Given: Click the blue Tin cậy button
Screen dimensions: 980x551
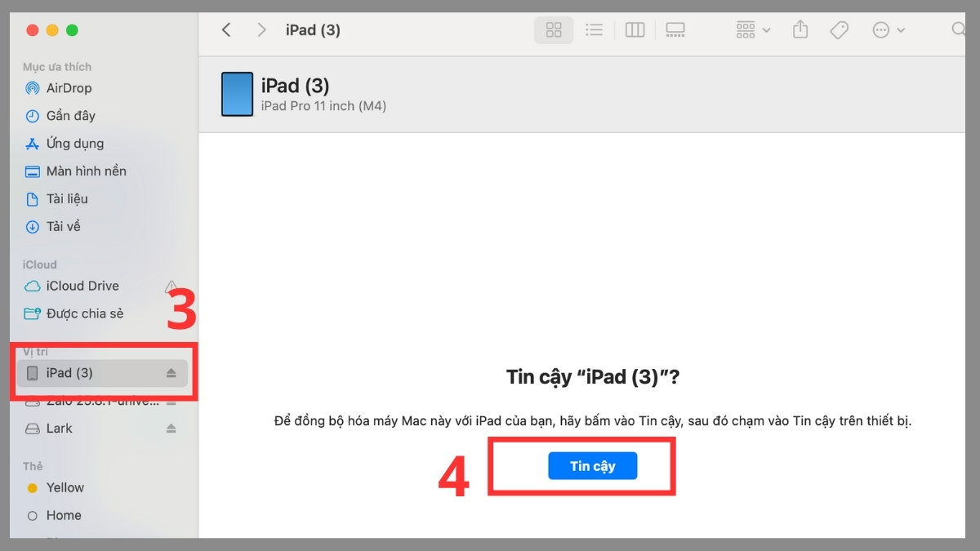Looking at the screenshot, I should click(x=592, y=466).
